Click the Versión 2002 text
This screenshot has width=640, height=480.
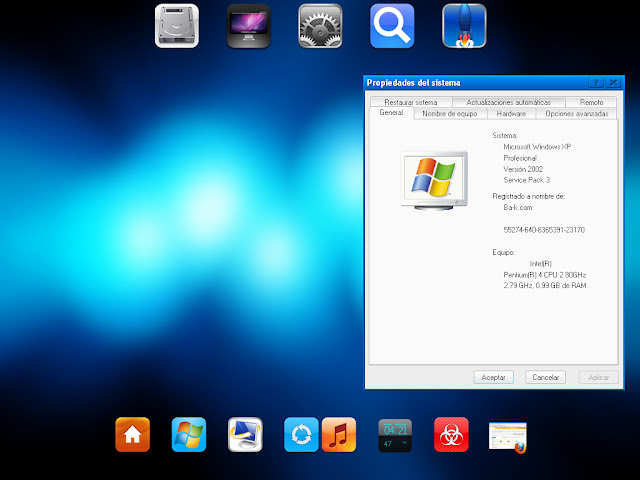(523, 169)
